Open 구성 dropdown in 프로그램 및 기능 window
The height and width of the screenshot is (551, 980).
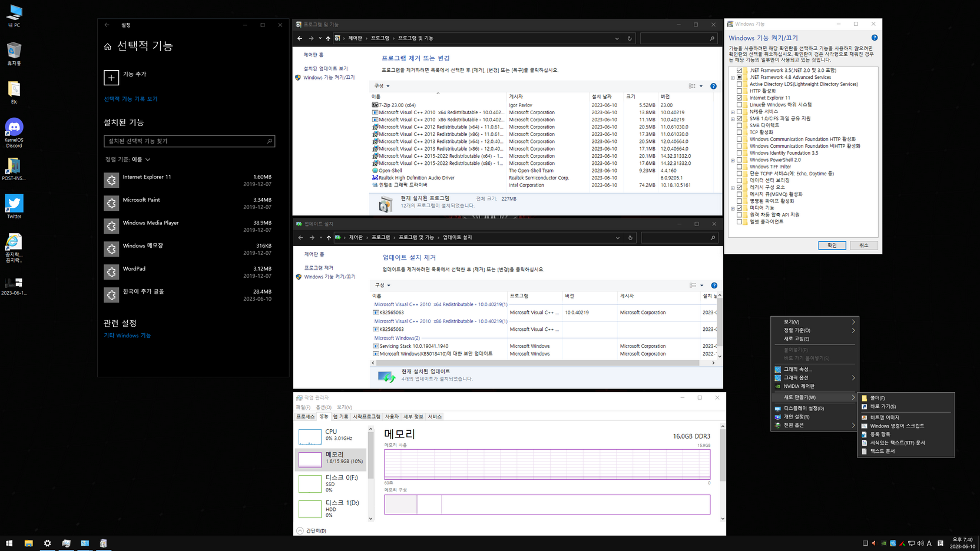pyautogui.click(x=382, y=86)
